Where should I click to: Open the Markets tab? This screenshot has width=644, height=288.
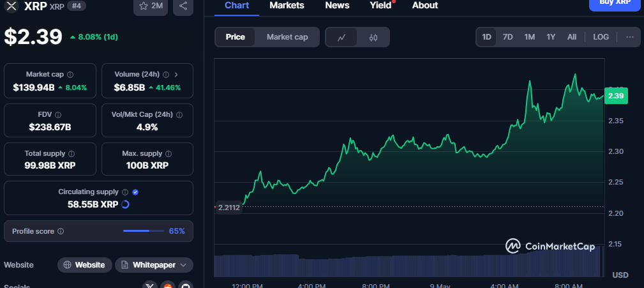287,6
